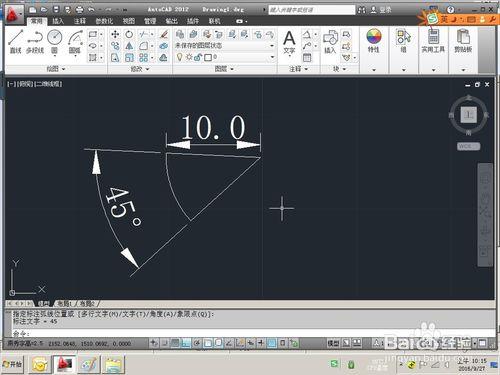Screen dimensions: 500x375
Task: Switch to Manage (管理) ribbon tab
Action: [x=150, y=21]
